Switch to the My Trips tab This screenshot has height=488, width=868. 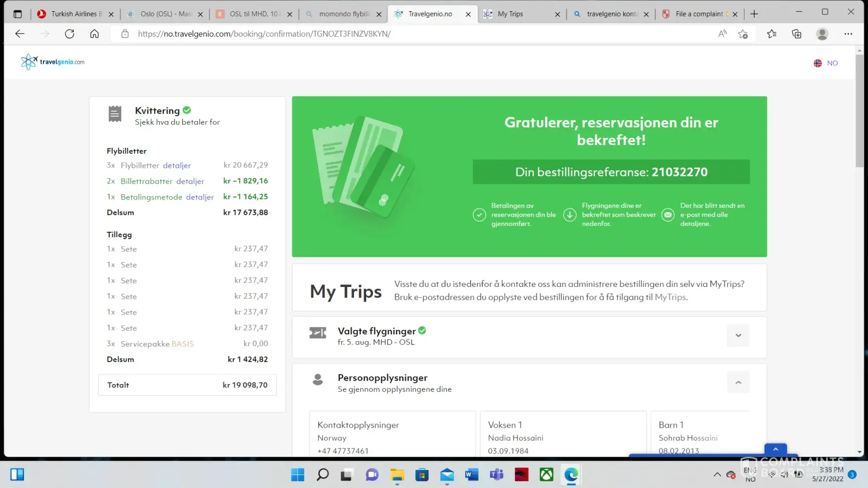coord(521,14)
